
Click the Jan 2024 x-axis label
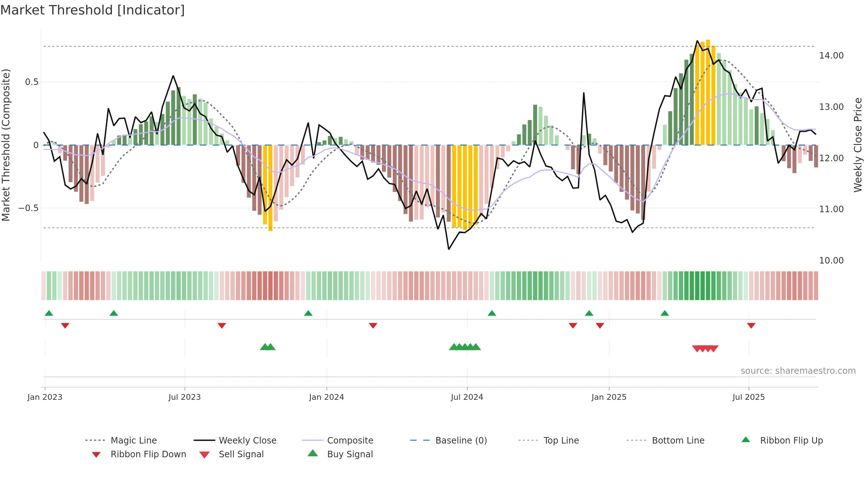(327, 397)
